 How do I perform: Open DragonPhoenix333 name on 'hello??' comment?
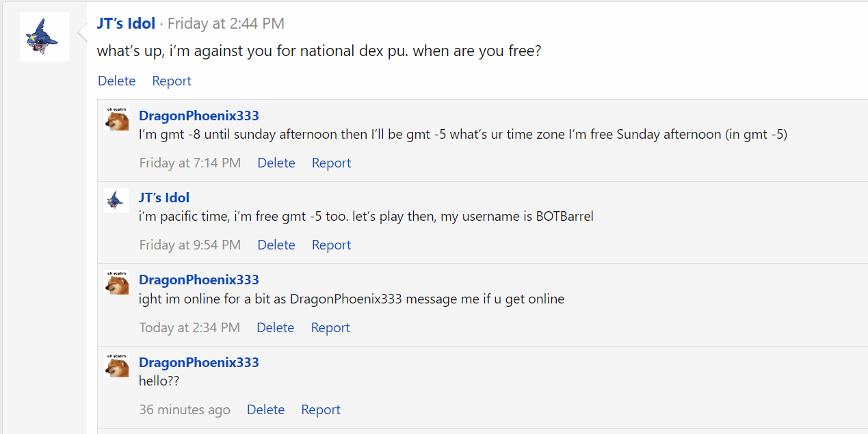[199, 362]
